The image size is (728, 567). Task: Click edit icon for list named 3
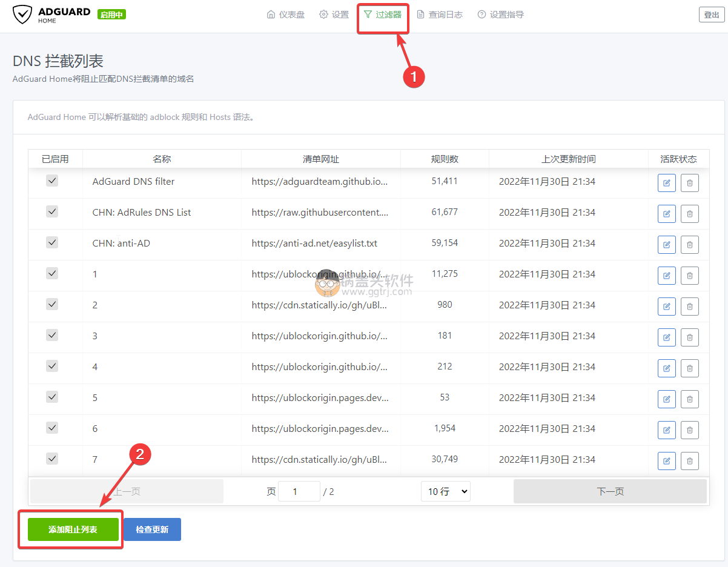(x=667, y=337)
